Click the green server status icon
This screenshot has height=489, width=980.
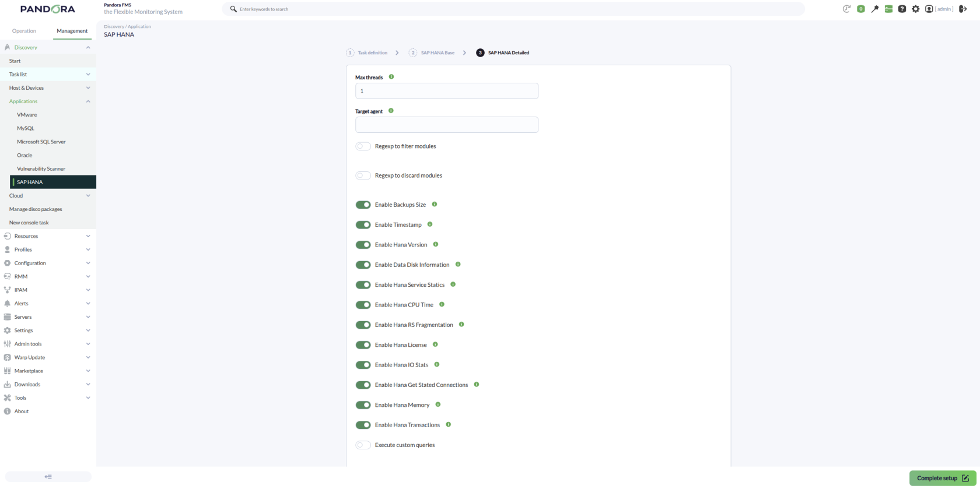(x=888, y=9)
